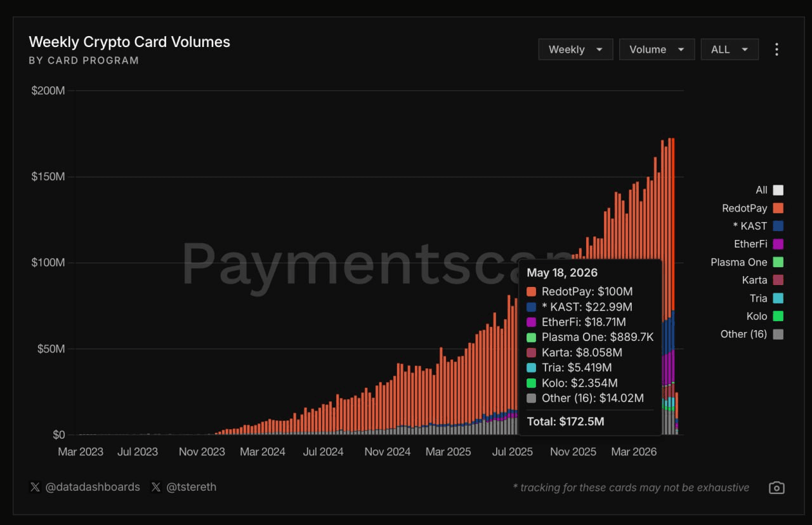
Task: Click the "$100M" y-axis label
Action: pyautogui.click(x=48, y=262)
